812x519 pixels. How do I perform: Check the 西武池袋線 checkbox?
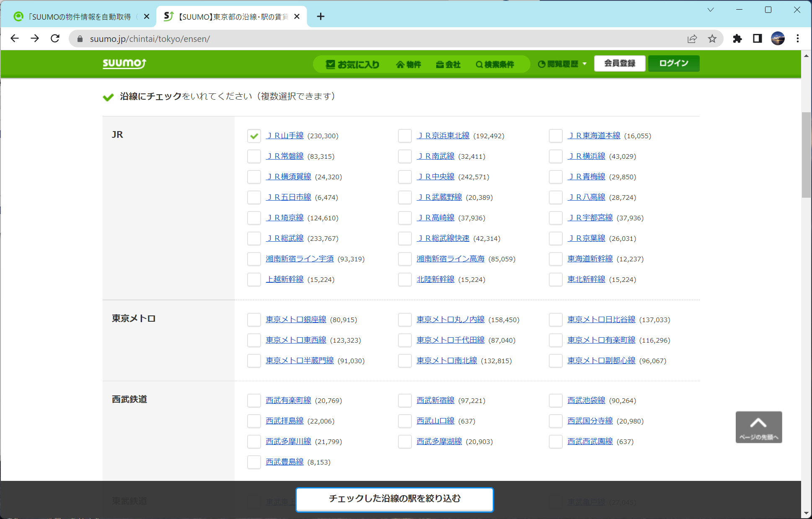click(x=556, y=400)
